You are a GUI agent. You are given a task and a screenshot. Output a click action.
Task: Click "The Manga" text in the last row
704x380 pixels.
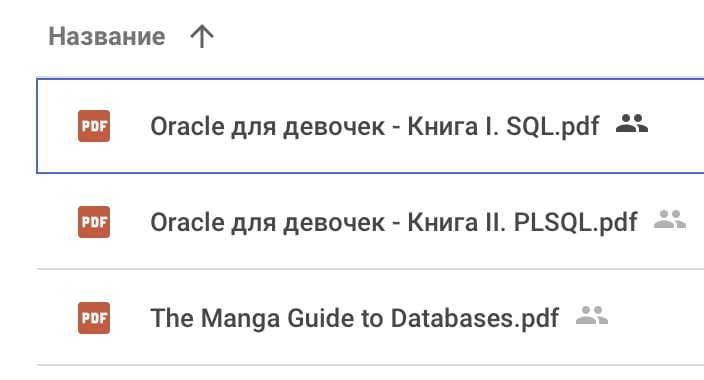point(215,318)
